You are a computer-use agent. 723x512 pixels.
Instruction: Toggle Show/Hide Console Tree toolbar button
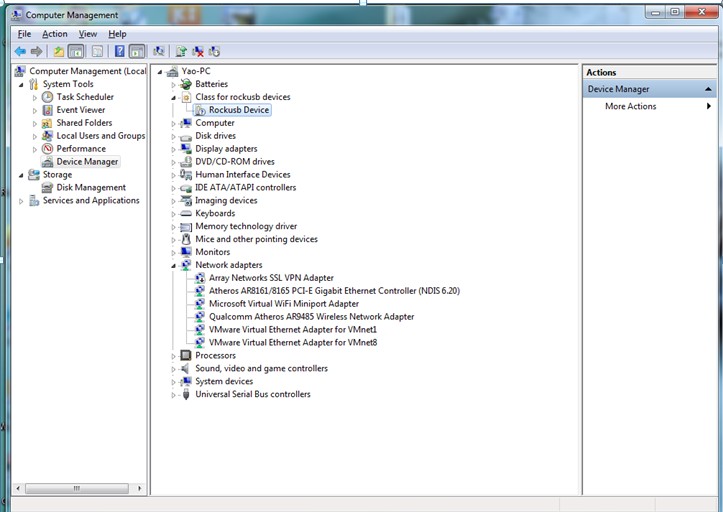(x=76, y=51)
